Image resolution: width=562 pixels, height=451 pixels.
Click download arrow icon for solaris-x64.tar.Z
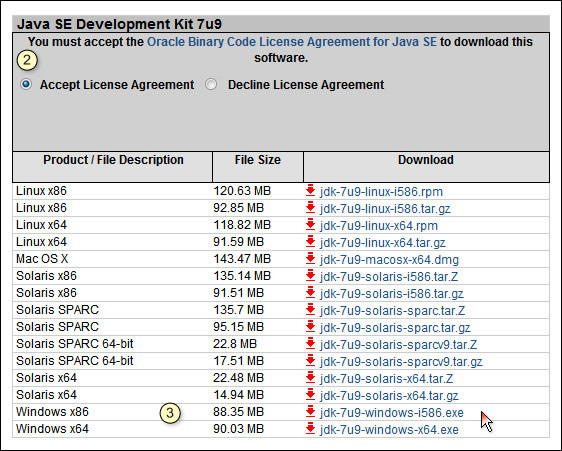coord(310,378)
